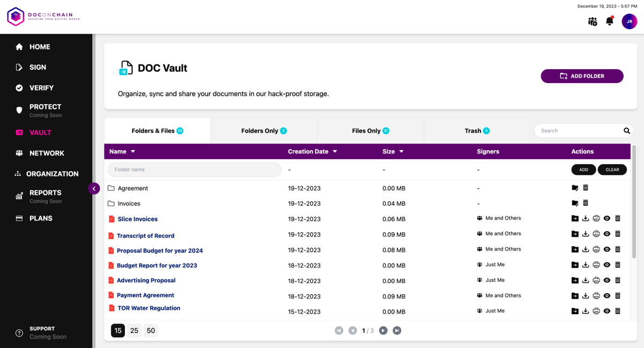Move Transcript of Record to a folder
This screenshot has width=644, height=348.
pos(575,234)
